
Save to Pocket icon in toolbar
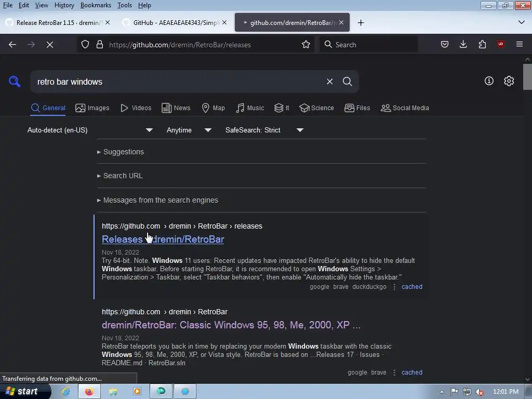[445, 44]
